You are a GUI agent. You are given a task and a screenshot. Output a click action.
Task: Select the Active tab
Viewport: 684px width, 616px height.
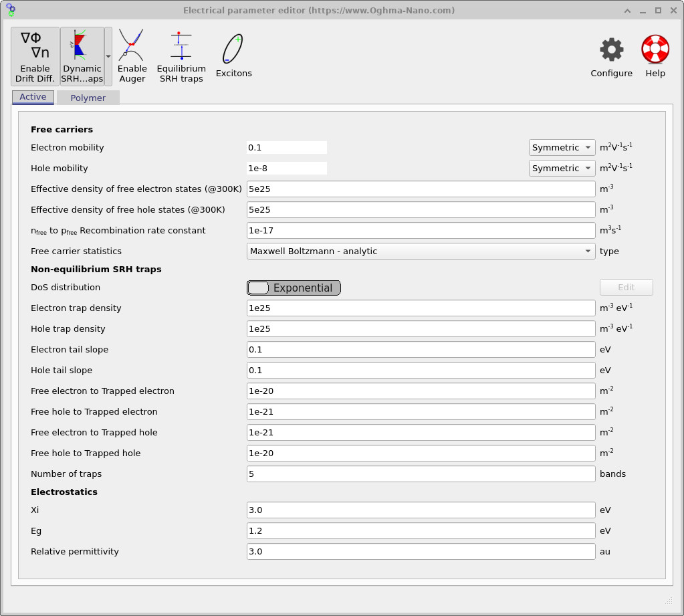click(x=32, y=96)
